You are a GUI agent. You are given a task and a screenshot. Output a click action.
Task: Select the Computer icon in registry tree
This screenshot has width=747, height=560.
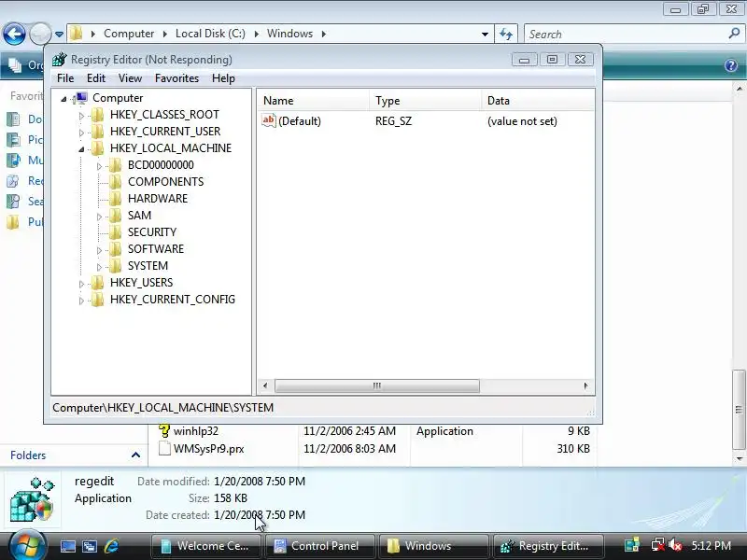click(81, 98)
